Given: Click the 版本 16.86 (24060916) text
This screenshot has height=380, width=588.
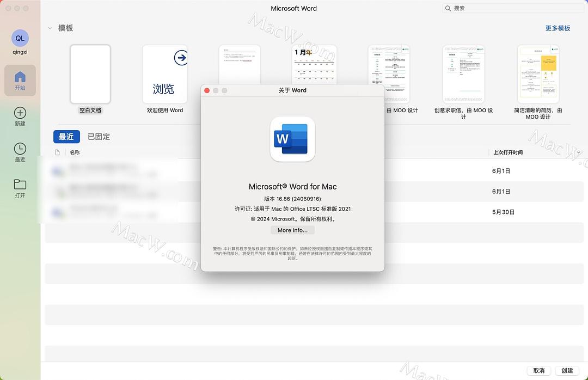Looking at the screenshot, I should pos(292,199).
